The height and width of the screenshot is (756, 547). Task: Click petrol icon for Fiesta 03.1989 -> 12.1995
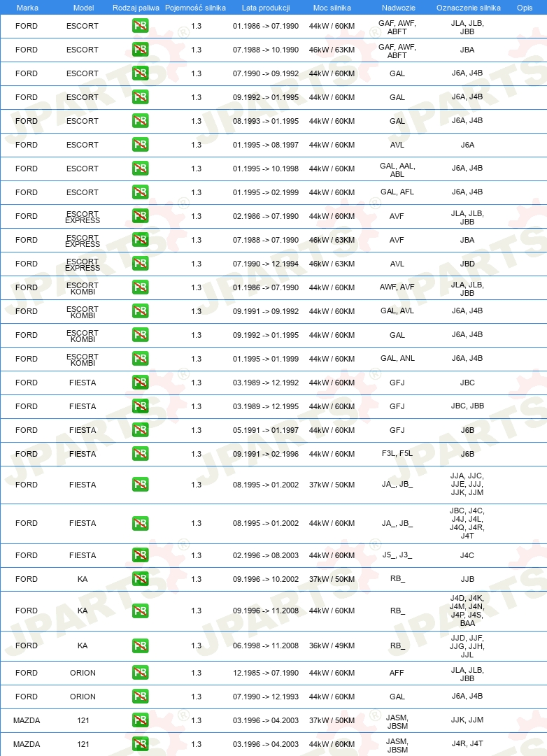tap(141, 406)
